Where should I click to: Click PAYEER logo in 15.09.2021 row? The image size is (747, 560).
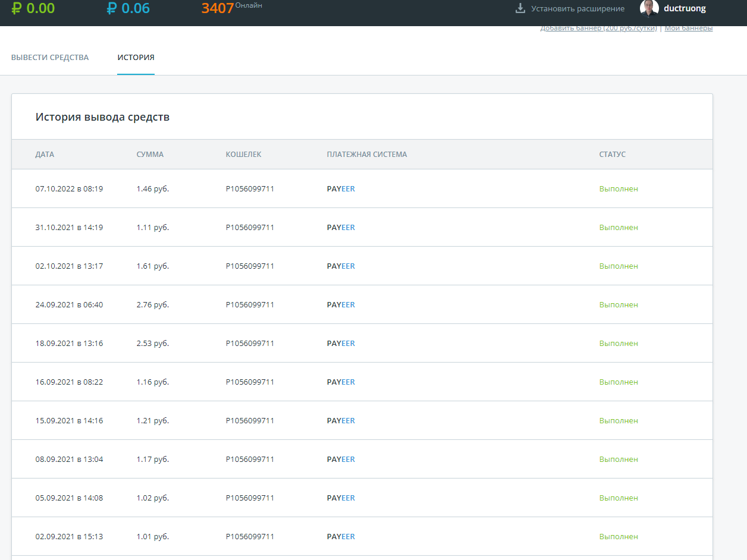coord(341,421)
